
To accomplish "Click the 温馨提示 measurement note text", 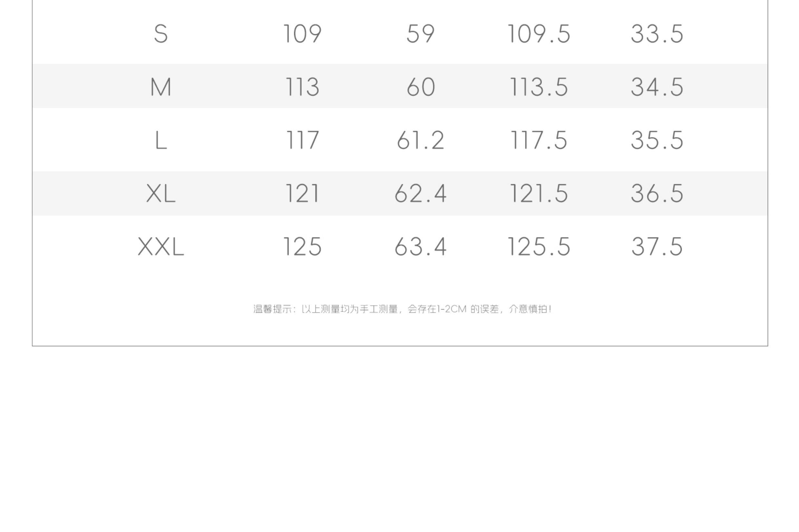I will click(402, 309).
